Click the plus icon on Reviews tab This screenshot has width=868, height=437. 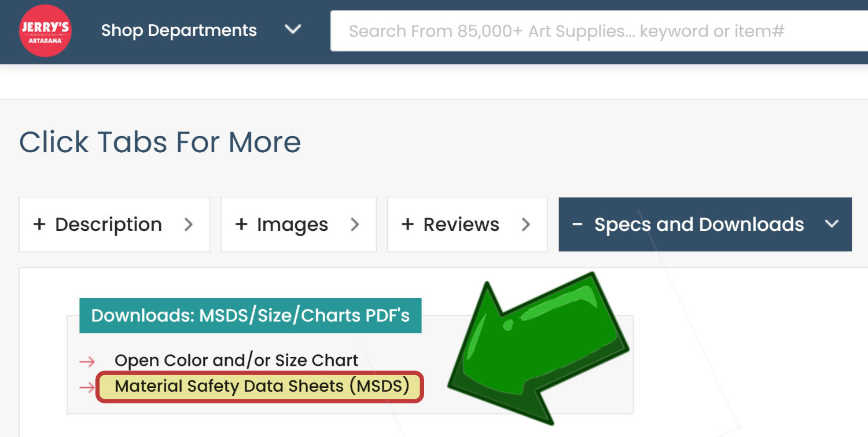407,225
